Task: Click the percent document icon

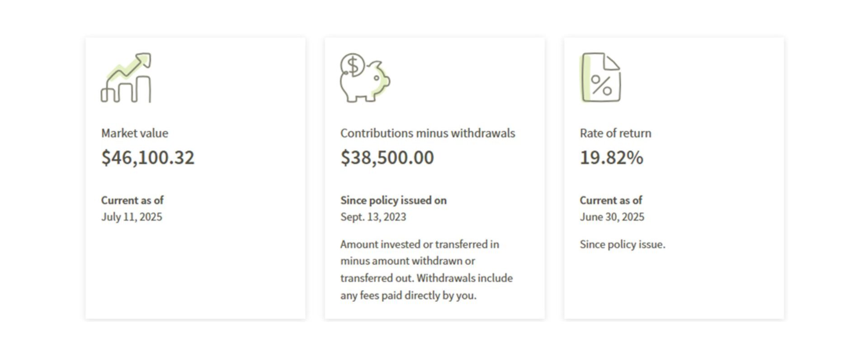Action: click(601, 77)
